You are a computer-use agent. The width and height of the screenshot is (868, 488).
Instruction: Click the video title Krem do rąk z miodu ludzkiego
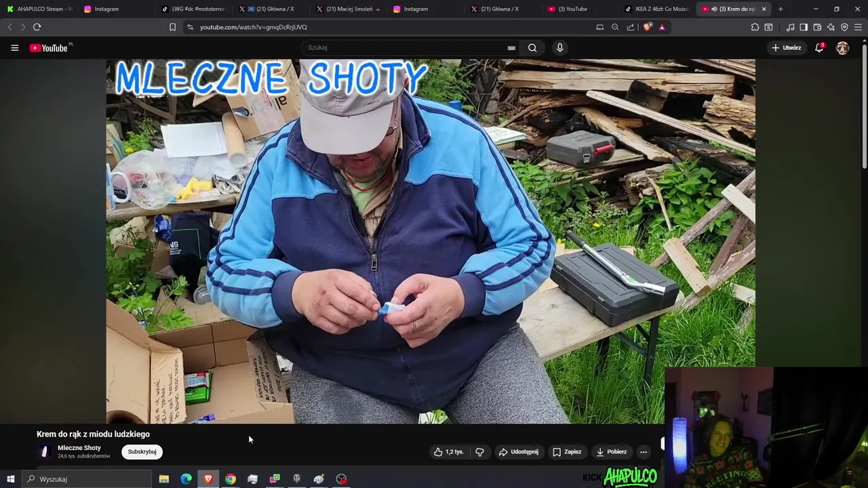[x=93, y=434]
